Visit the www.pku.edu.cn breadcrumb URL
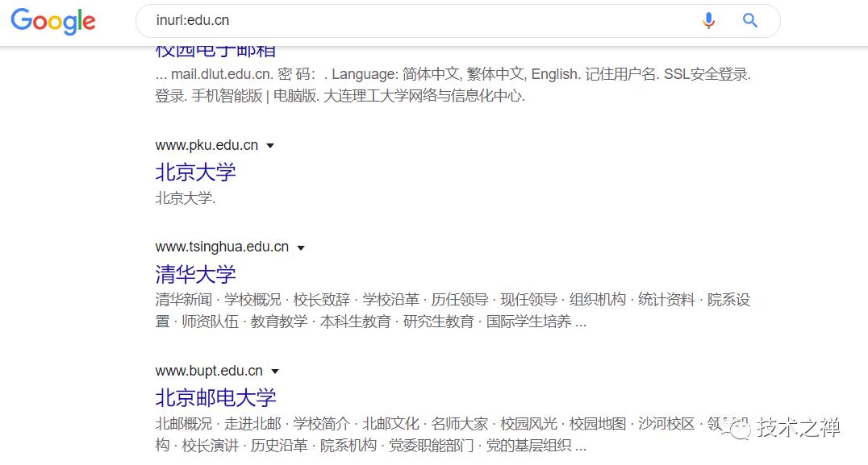This screenshot has height=465, width=868. [x=206, y=146]
